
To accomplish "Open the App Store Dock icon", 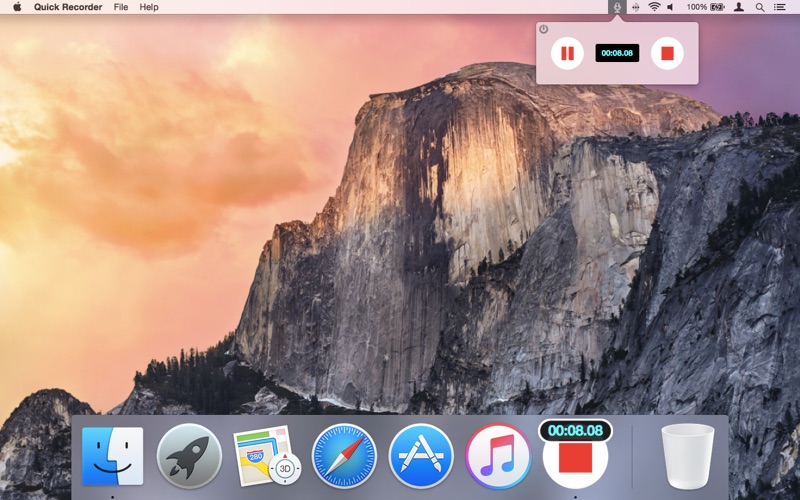I will [x=421, y=456].
